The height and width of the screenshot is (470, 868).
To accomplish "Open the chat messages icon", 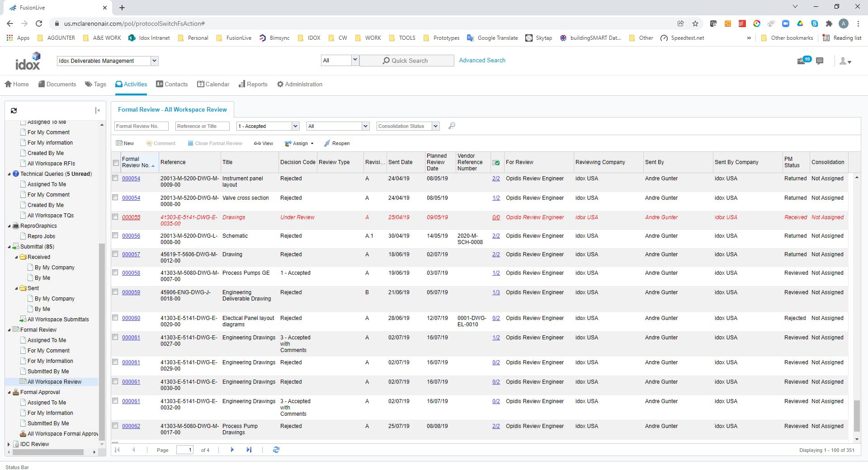I will click(x=820, y=61).
